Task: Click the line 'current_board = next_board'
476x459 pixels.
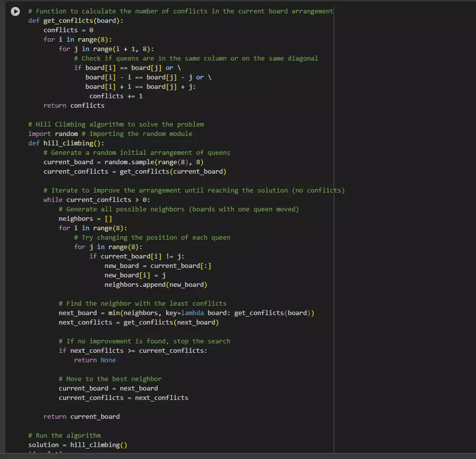Action: (108, 388)
